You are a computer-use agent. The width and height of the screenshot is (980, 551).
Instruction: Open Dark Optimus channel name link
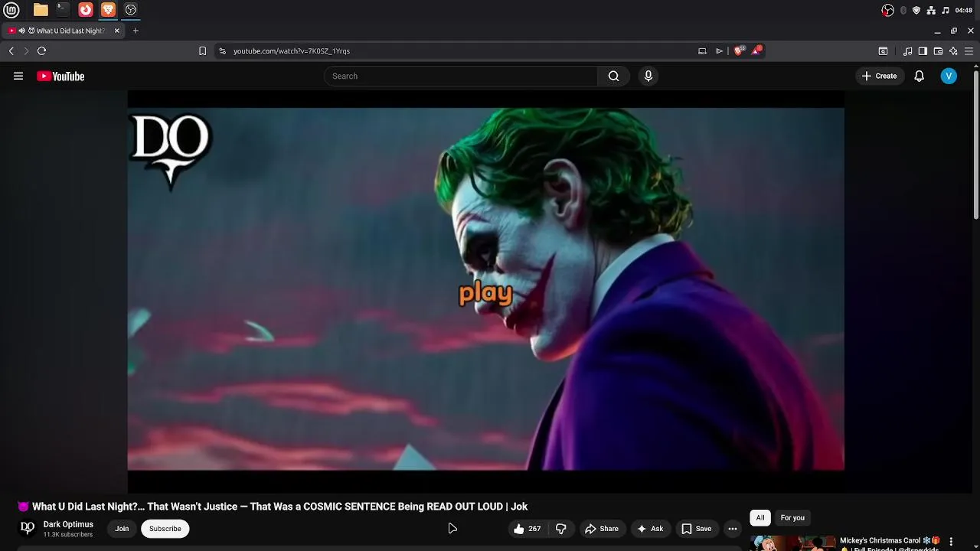point(68,524)
